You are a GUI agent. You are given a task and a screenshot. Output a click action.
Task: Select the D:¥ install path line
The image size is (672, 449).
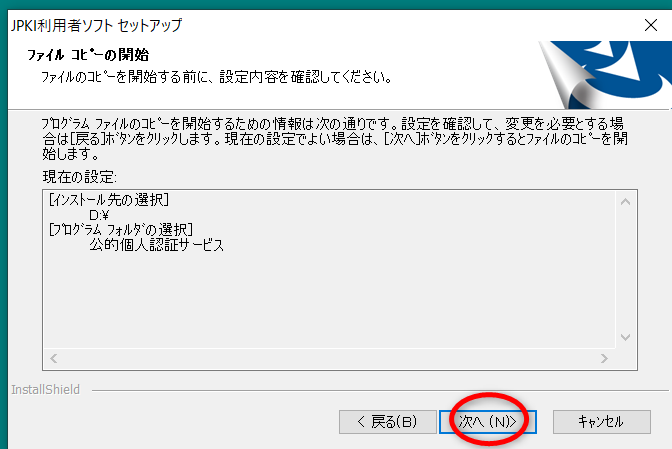tap(99, 215)
